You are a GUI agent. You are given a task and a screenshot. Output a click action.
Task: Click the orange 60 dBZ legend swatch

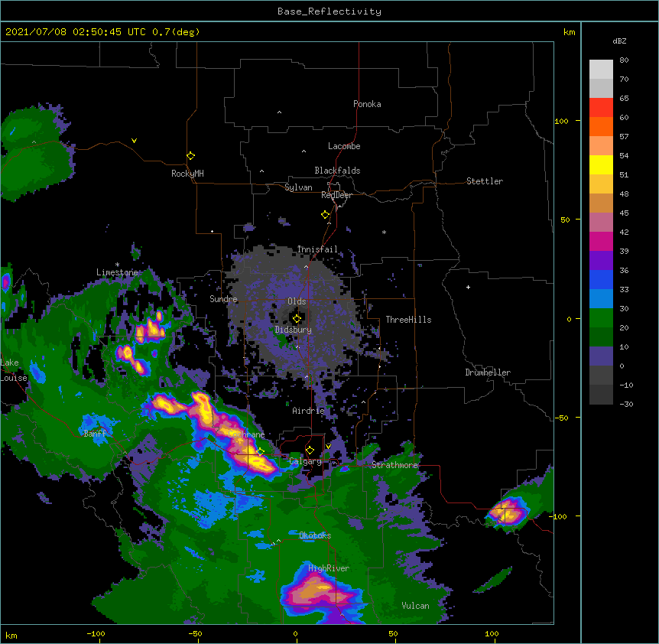(x=601, y=126)
